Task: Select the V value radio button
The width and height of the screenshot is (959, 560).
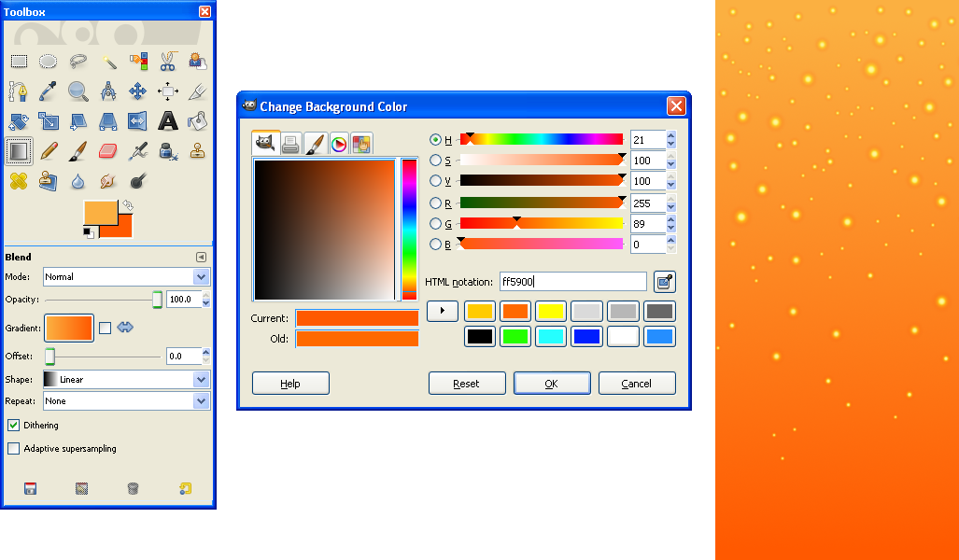Action: point(435,180)
